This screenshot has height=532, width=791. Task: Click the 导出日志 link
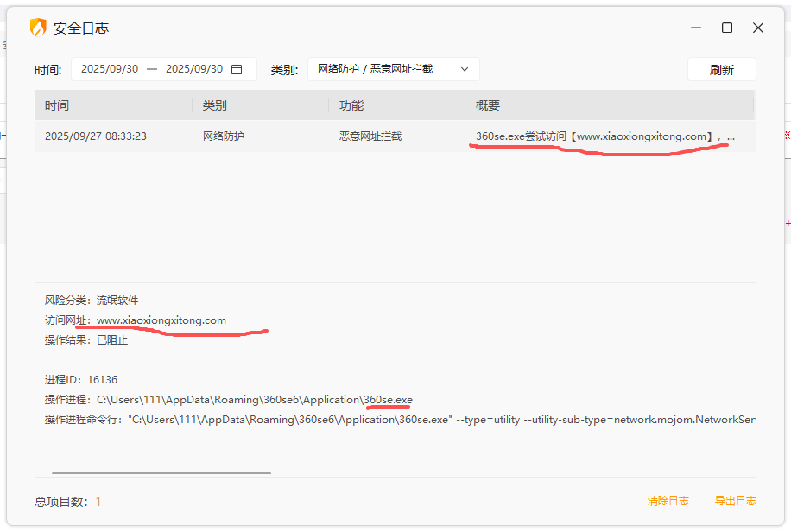[x=735, y=501]
